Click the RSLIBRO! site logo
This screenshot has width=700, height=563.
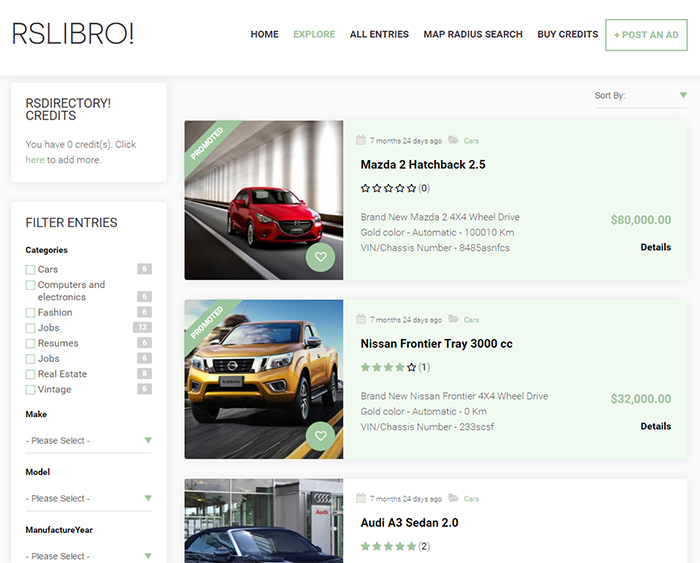pos(73,34)
